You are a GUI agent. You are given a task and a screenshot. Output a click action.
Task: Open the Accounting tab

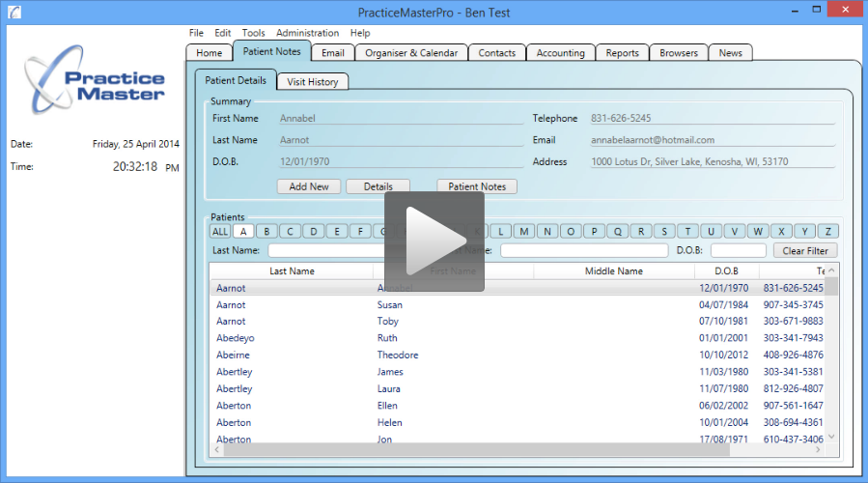pos(560,52)
